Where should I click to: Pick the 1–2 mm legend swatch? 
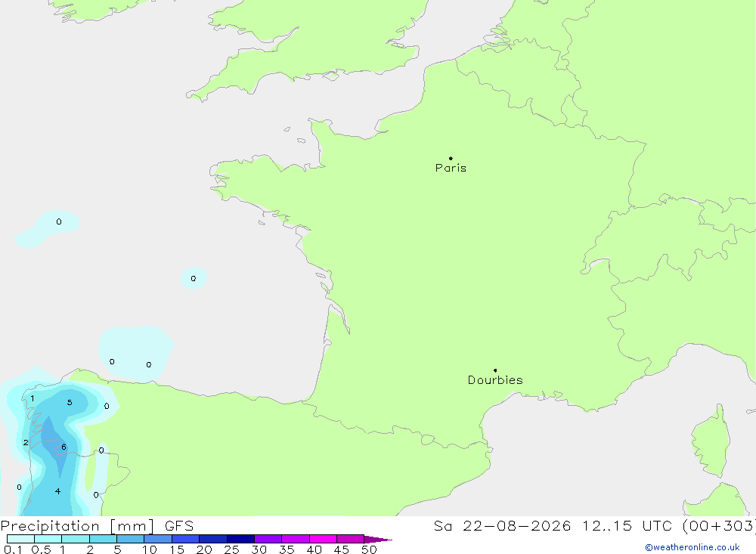(x=76, y=539)
